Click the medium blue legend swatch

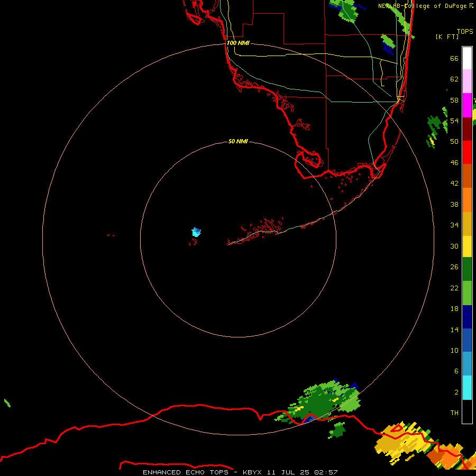467,340
